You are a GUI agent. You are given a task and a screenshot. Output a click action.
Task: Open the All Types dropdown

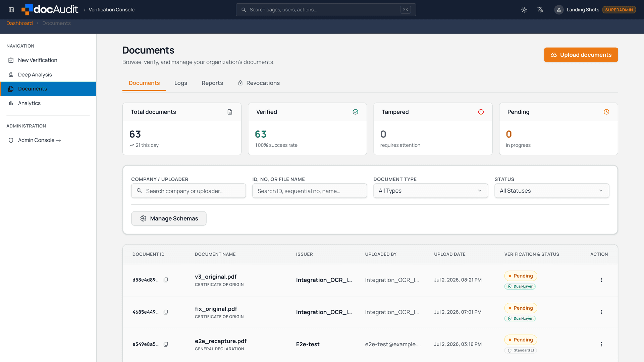(431, 191)
